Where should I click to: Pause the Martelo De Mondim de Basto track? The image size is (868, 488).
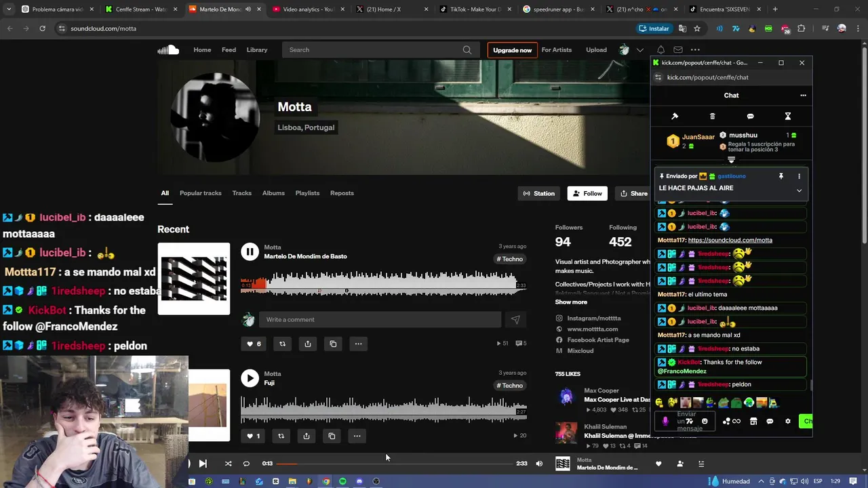(250, 252)
